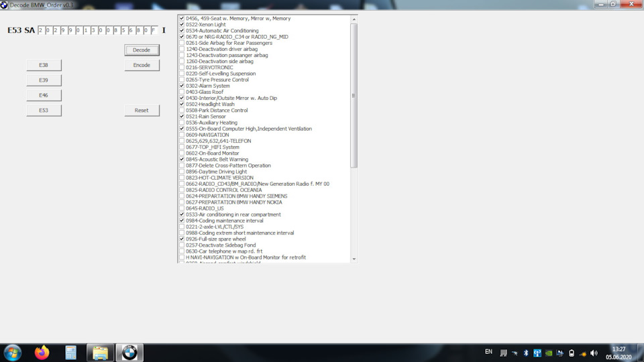
Task: Select the E46 model button
Action: [44, 95]
